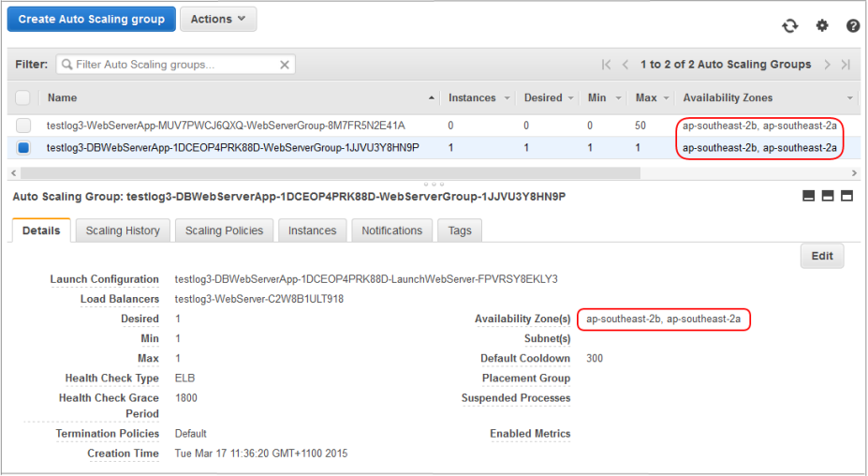Screen dimensions: 868x476
Task: Click the Health Check Type label
Action: click(111, 379)
